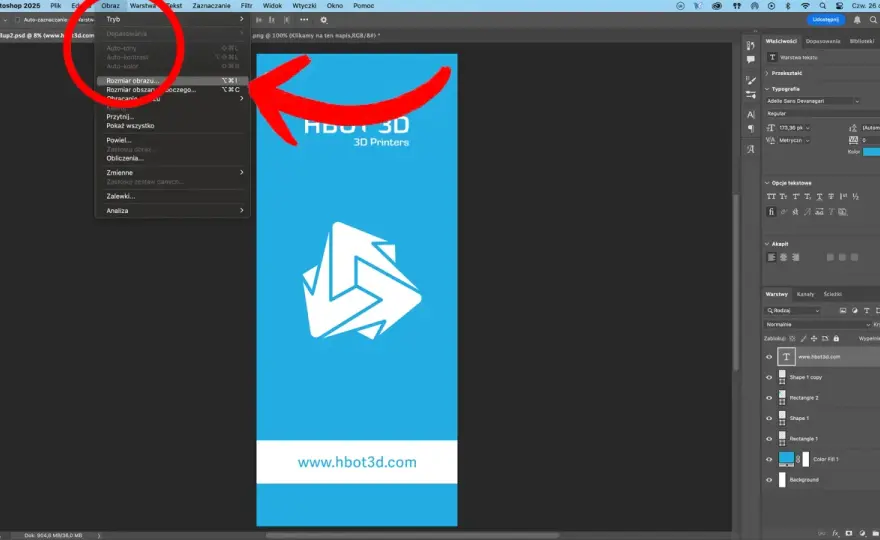Create new adjustment layer icon
880x540 pixels.
click(862, 533)
